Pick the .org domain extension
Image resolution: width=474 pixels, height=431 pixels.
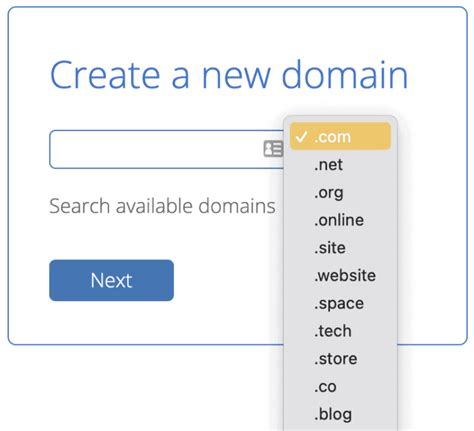pyautogui.click(x=340, y=192)
